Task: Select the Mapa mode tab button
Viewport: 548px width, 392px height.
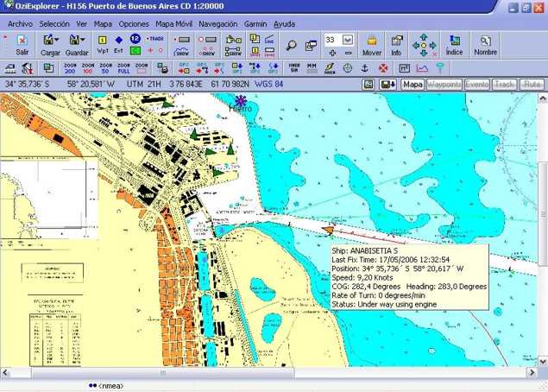Action: click(x=413, y=85)
